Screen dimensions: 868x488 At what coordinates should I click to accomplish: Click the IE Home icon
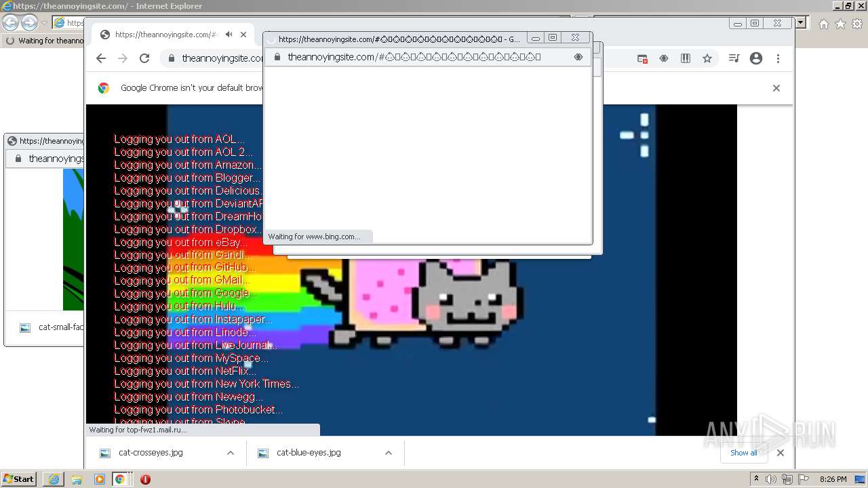[823, 24]
